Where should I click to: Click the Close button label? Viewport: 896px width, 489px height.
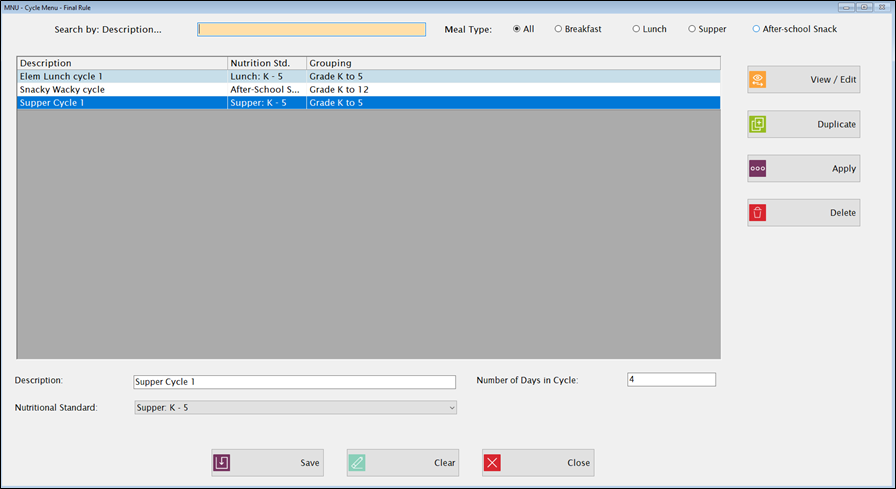578,463
